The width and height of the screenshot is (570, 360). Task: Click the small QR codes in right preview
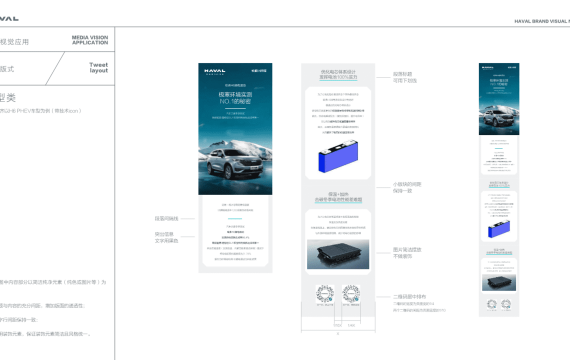point(499,304)
